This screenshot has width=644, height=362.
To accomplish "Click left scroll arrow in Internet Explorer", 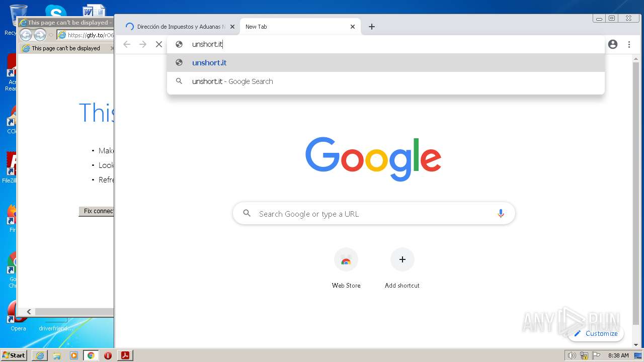I will click(29, 312).
